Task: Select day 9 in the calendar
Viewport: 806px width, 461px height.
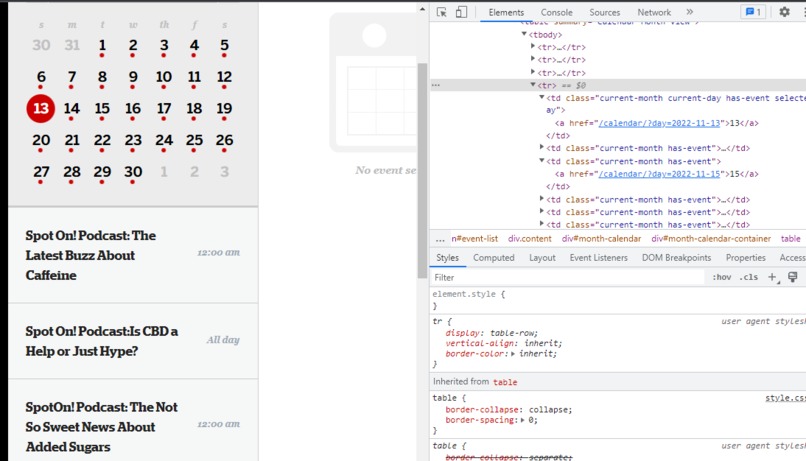Action: point(133,77)
